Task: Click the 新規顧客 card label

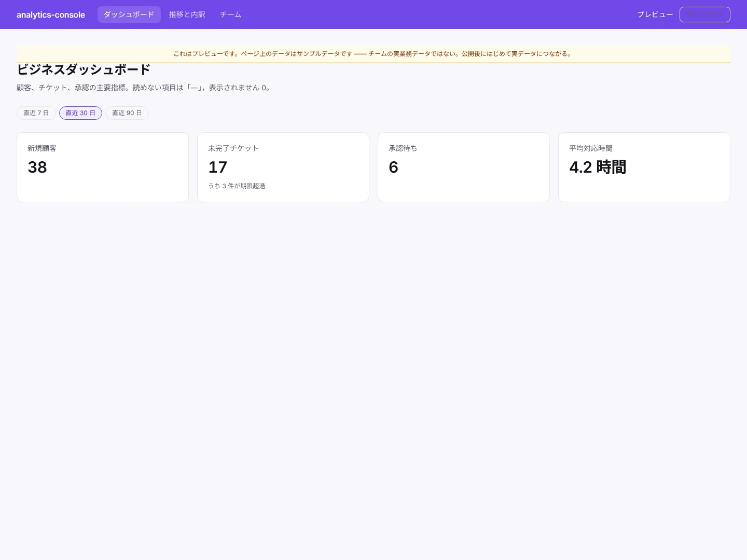Action: pos(42,148)
